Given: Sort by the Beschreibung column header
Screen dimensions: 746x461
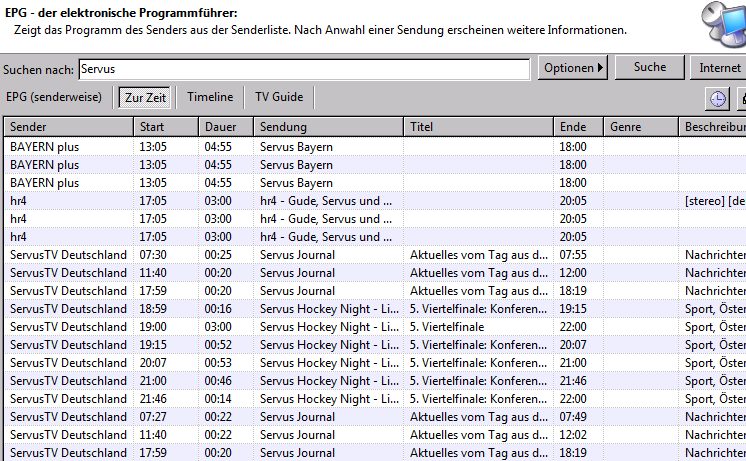Looking at the screenshot, I should click(712, 127).
